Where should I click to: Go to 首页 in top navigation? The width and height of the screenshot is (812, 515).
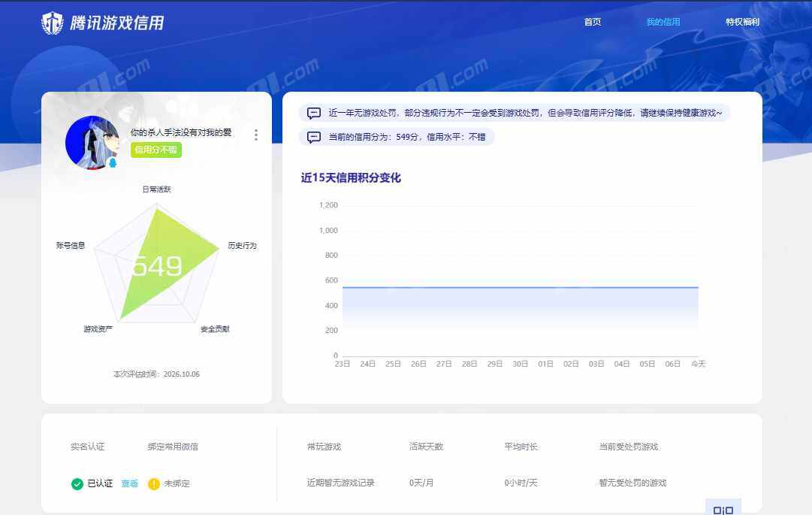point(593,22)
